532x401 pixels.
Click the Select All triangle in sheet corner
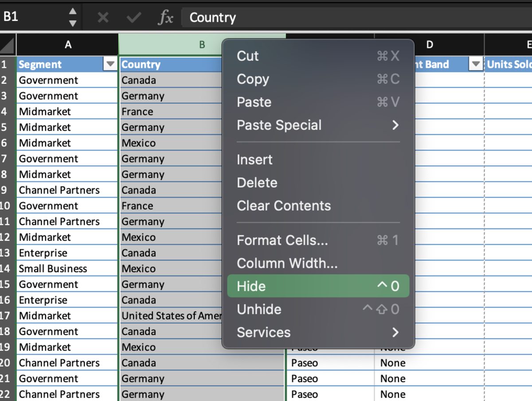[7, 44]
